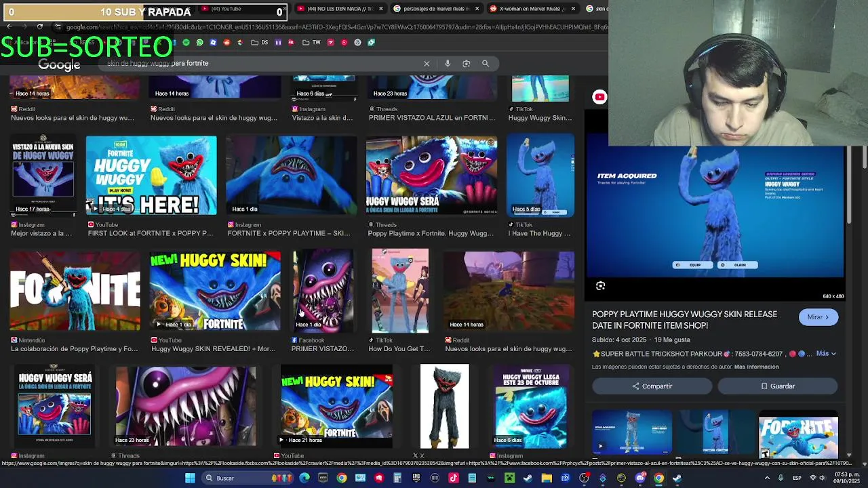The image size is (868, 488).
Task: Open 'NEW! HUGGY SKIN!' thumbnail dated 'Hace 1 día'
Action: coord(215,291)
